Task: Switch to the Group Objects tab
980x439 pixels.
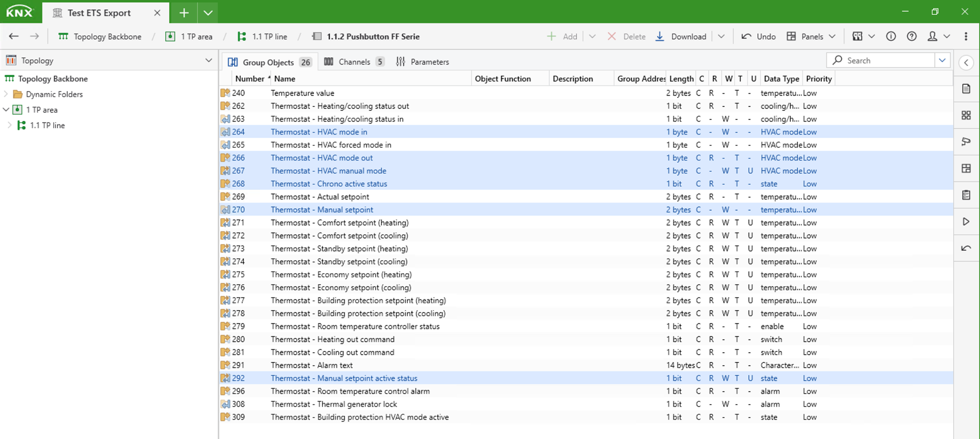Action: pos(269,62)
